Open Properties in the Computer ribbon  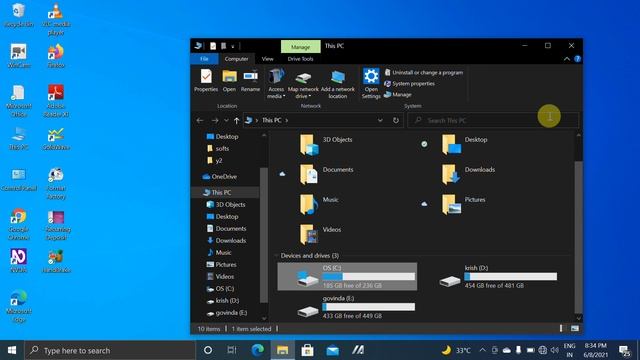(x=206, y=81)
